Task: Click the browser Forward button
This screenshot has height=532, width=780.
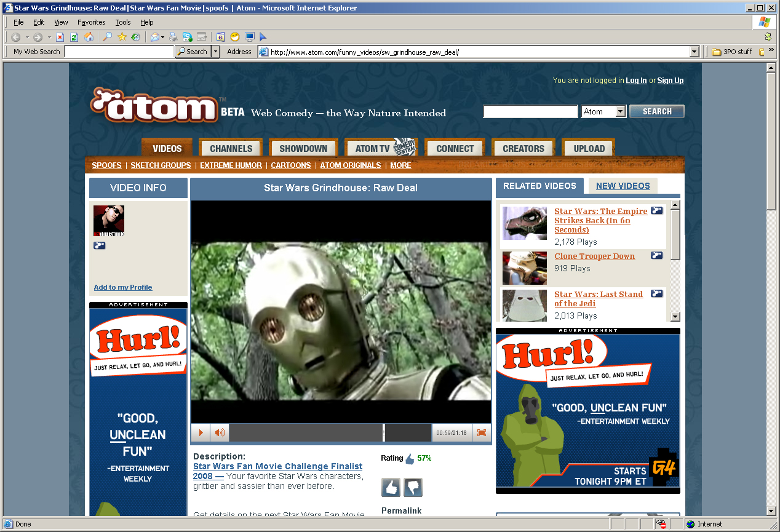Action: (38, 37)
